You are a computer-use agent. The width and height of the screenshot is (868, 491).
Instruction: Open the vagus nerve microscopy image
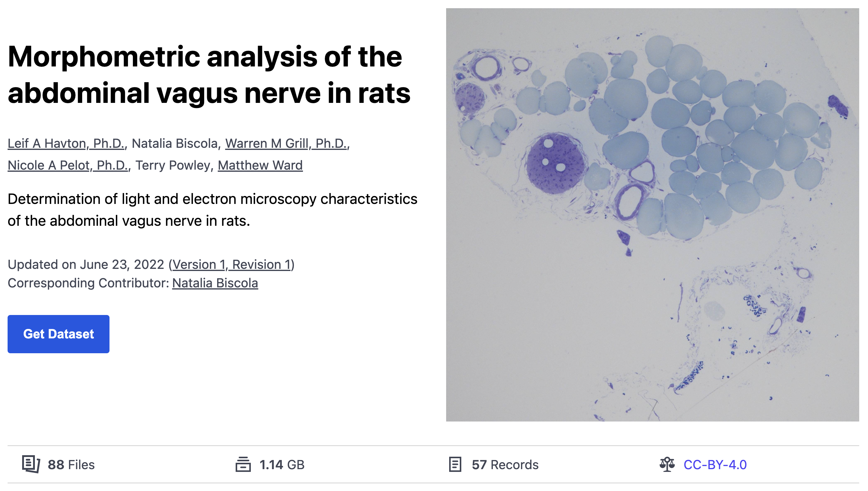click(x=652, y=215)
